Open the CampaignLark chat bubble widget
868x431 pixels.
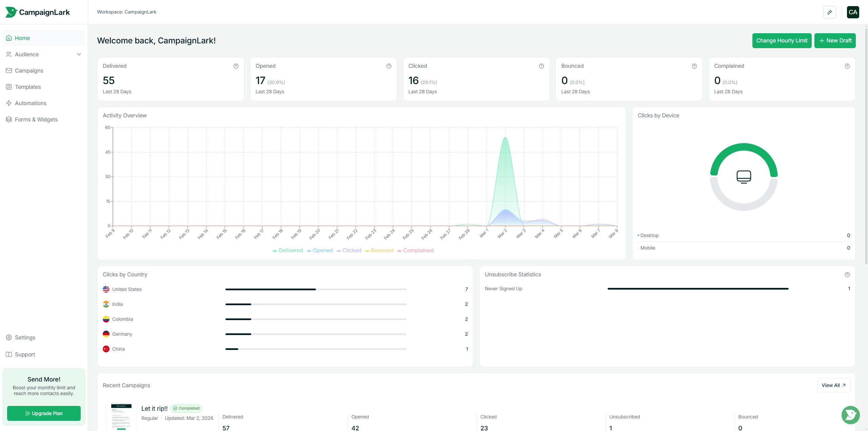850,414
